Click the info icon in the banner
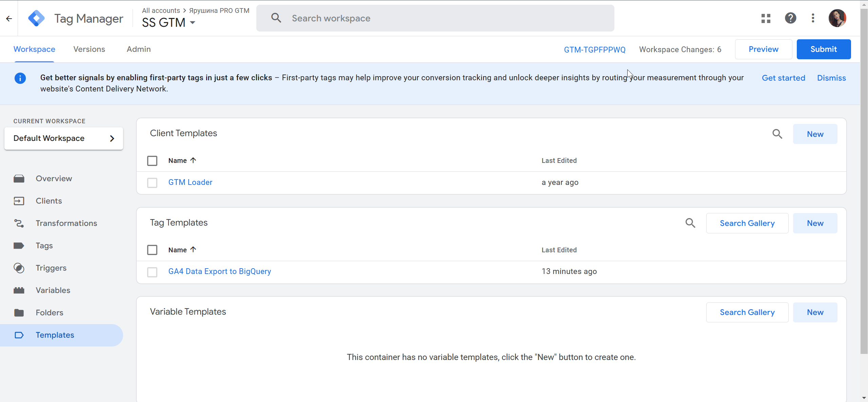868x402 pixels. coord(20,78)
